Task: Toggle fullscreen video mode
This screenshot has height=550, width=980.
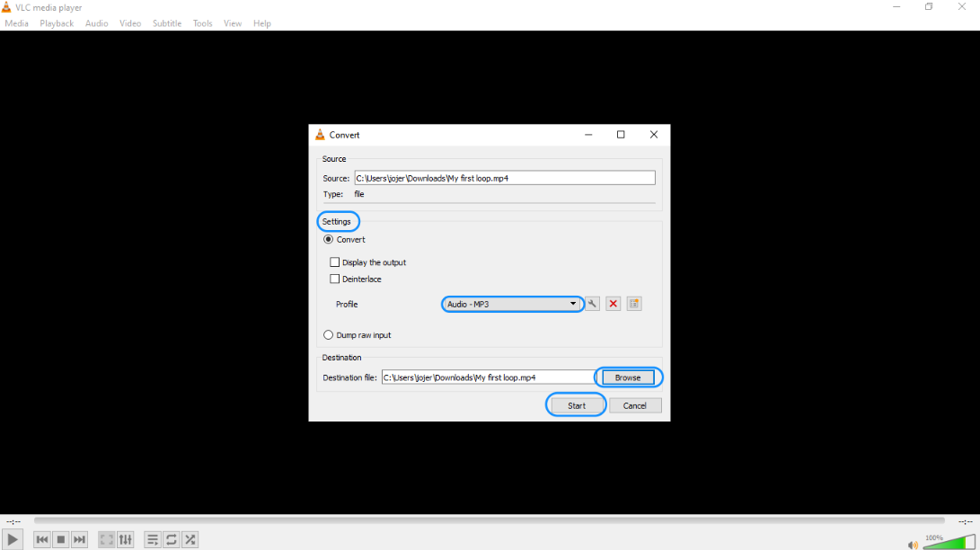Action: tap(107, 539)
